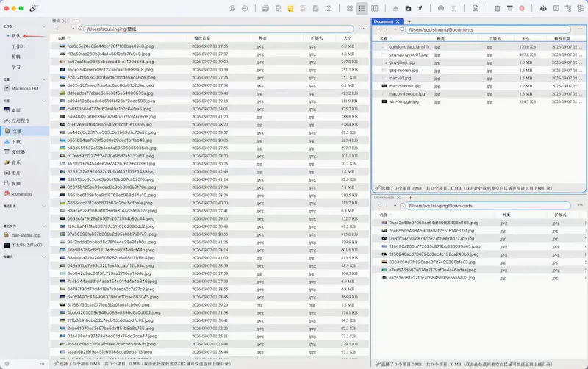The width and height of the screenshot is (588, 369).
Task: Click the /Users/soulsinging/壁纸 path field
Action: point(218,29)
